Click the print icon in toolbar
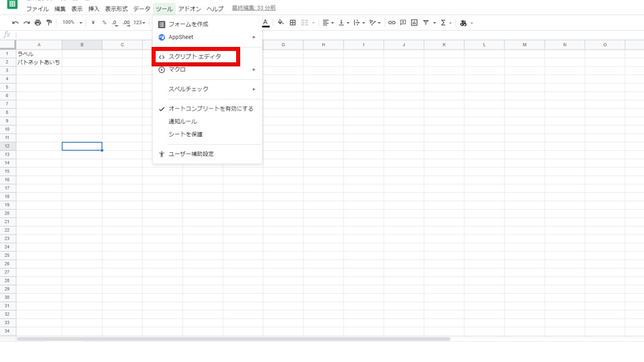This screenshot has height=362, width=644. 38,23
